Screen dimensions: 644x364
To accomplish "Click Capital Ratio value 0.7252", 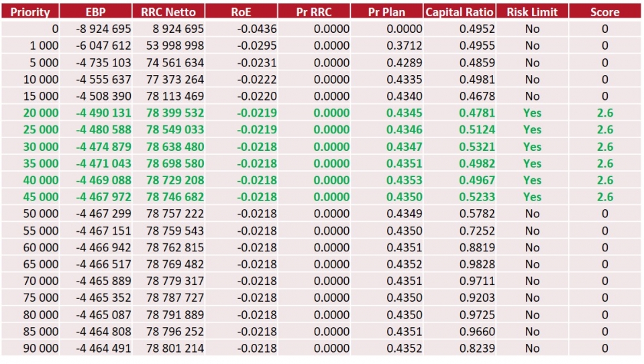I will pyautogui.click(x=477, y=231).
